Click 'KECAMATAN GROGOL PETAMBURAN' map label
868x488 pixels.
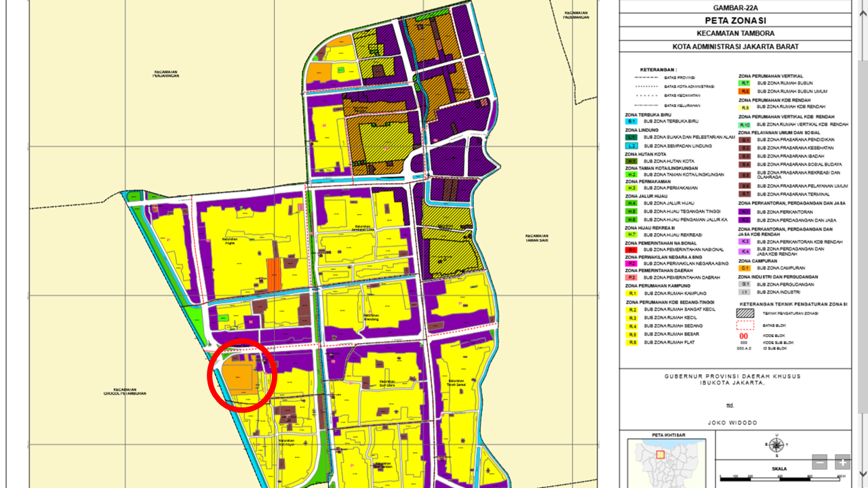tap(125, 392)
